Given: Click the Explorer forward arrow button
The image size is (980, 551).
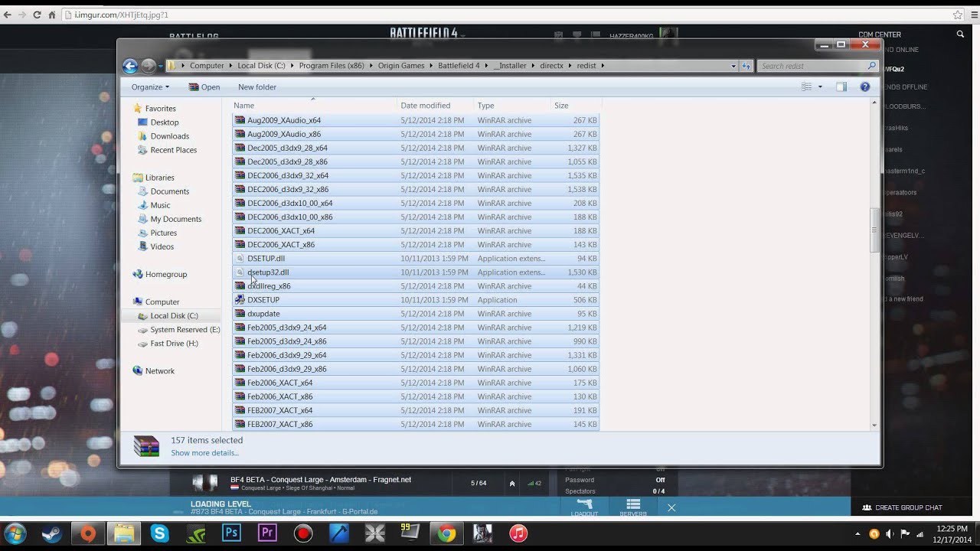Looking at the screenshot, I should pyautogui.click(x=148, y=66).
